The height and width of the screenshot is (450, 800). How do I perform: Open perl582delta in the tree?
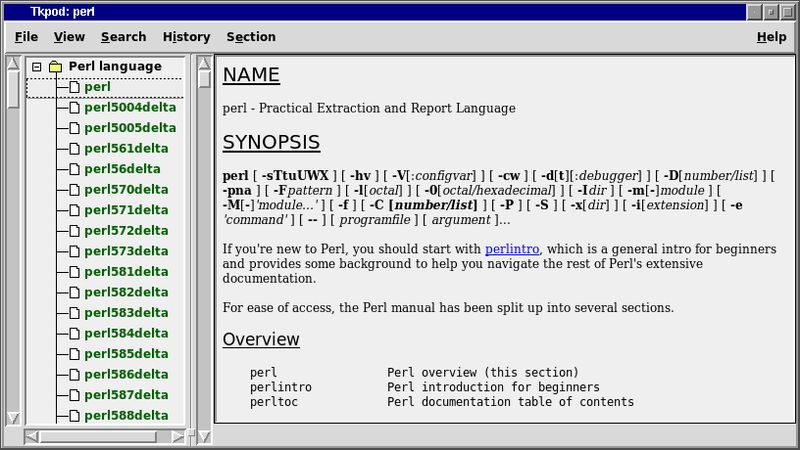126,292
